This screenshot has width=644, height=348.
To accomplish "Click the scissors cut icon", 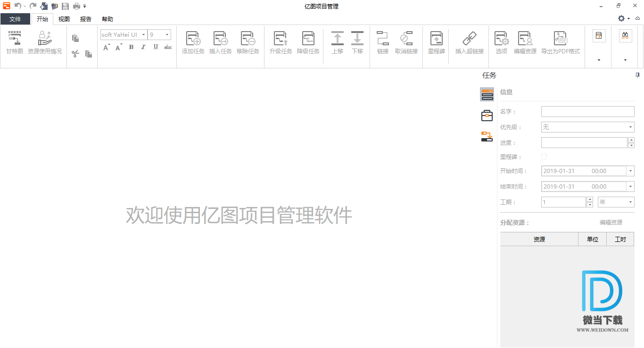I will point(75,54).
